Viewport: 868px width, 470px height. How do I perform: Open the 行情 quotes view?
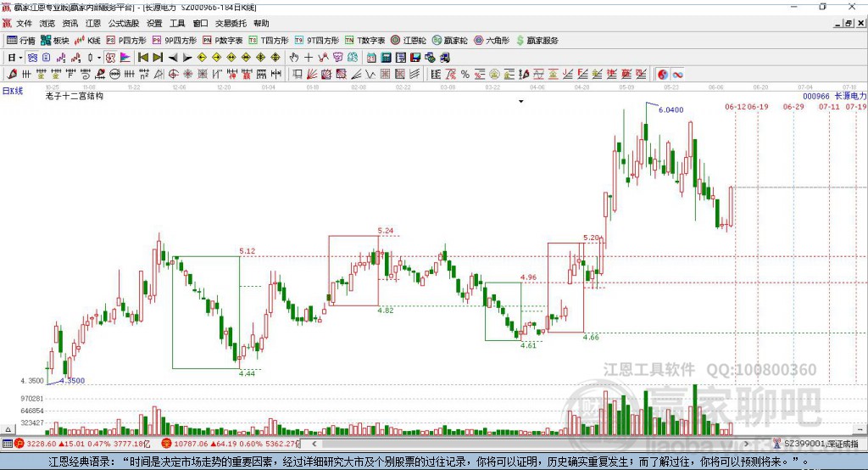pyautogui.click(x=20, y=41)
